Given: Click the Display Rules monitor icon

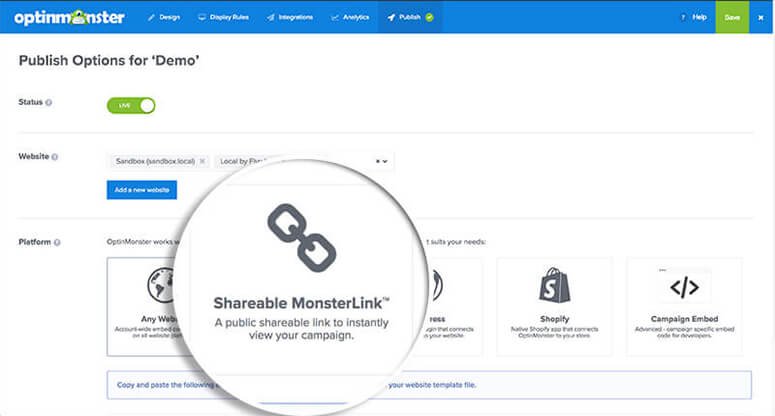Looking at the screenshot, I should (x=202, y=17).
